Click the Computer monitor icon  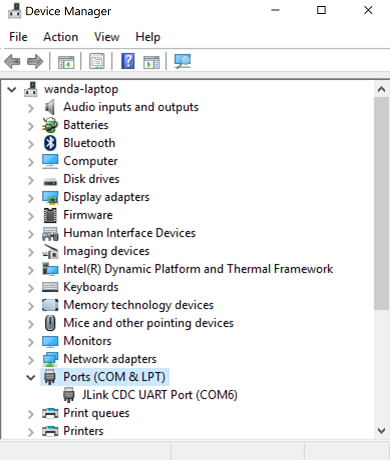(50, 161)
